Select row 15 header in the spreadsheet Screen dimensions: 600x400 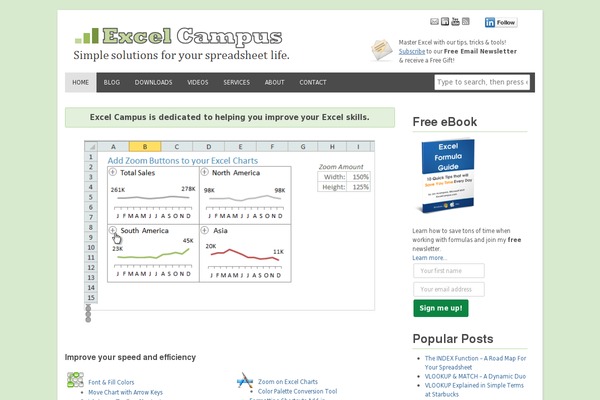91,298
